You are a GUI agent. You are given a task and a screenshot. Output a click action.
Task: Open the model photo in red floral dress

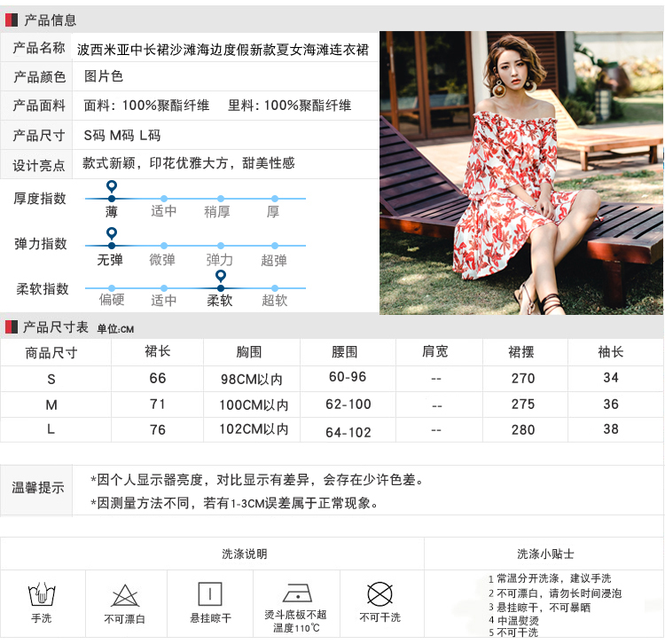coord(520,173)
